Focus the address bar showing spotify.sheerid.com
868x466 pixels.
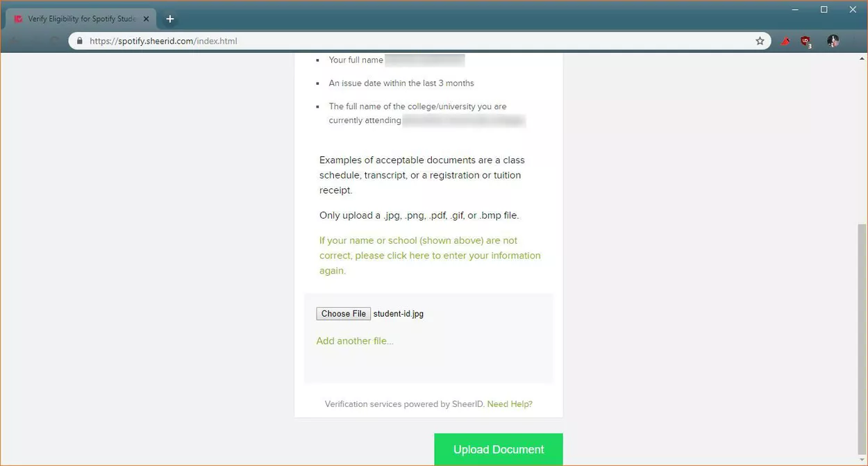417,41
